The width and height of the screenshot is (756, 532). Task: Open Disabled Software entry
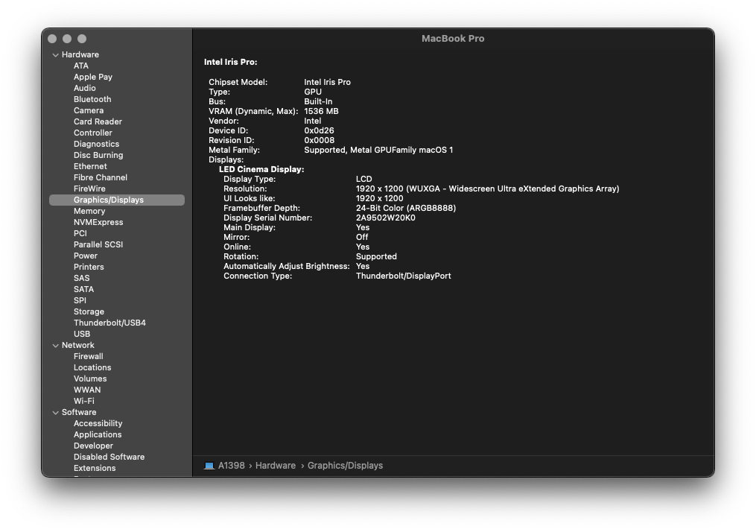click(x=109, y=457)
